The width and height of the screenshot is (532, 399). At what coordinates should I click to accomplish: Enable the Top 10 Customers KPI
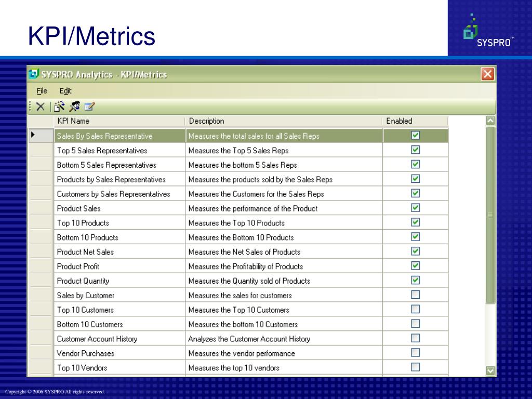(x=415, y=309)
